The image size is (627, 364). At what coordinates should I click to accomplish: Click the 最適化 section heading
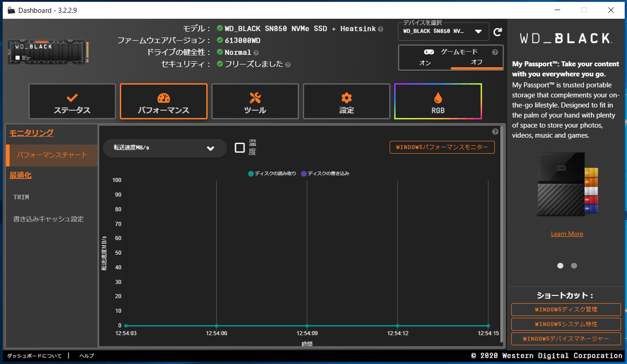21,176
